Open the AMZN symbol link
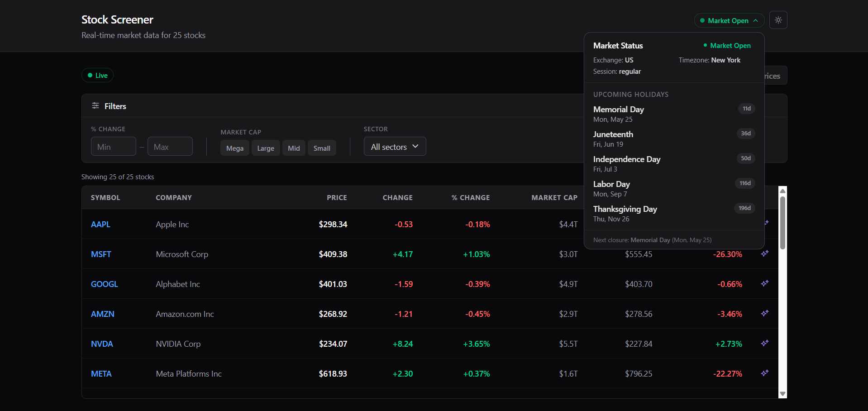This screenshot has height=411, width=868. pyautogui.click(x=103, y=314)
